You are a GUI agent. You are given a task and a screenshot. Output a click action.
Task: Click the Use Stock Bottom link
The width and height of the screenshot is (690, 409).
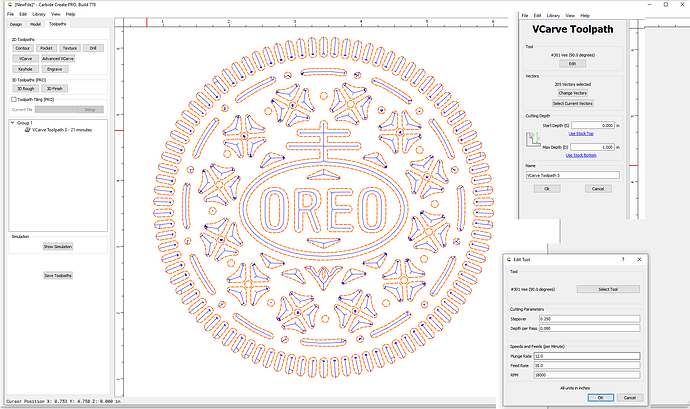click(581, 155)
